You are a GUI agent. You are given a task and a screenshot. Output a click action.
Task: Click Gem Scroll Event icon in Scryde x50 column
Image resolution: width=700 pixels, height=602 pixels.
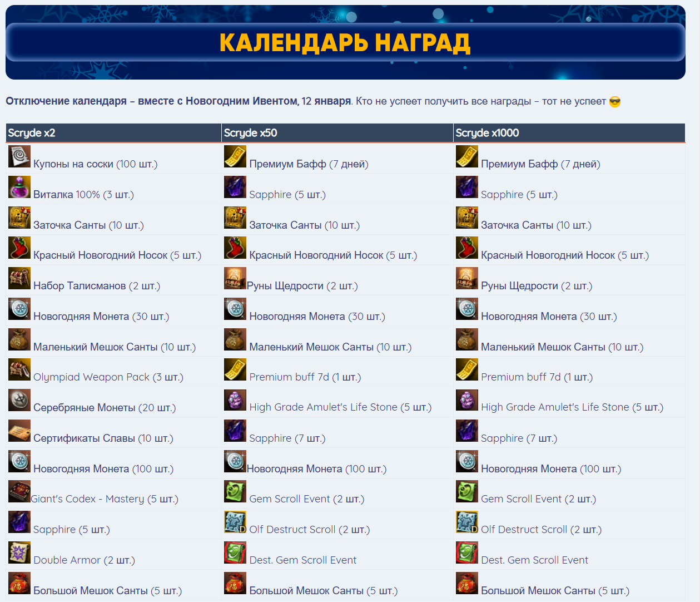click(235, 491)
